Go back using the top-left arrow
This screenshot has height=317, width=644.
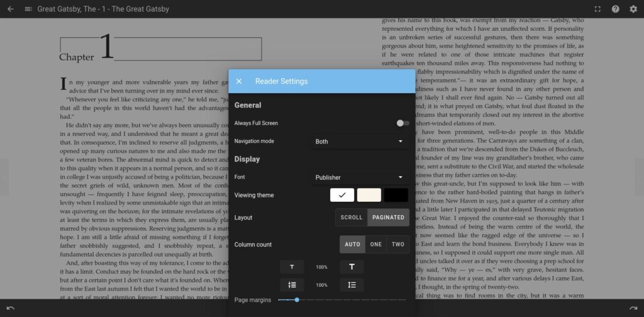click(x=10, y=9)
